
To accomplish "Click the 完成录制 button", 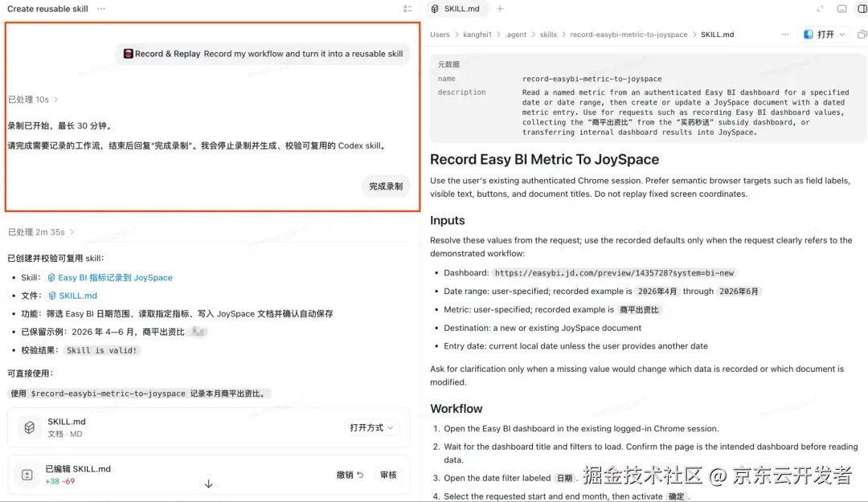I will click(386, 186).
